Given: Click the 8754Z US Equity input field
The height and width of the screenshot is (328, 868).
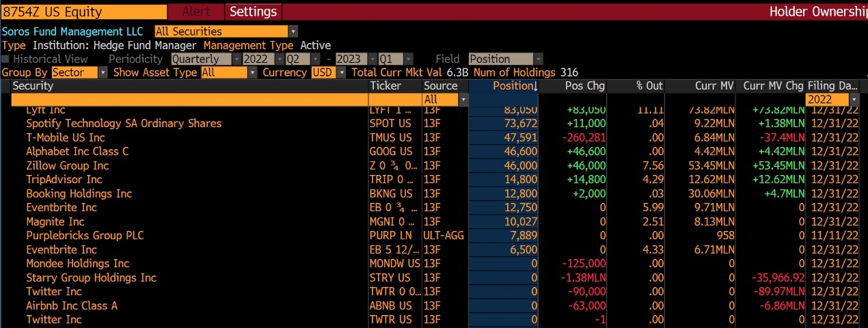Looking at the screenshot, I should [83, 12].
